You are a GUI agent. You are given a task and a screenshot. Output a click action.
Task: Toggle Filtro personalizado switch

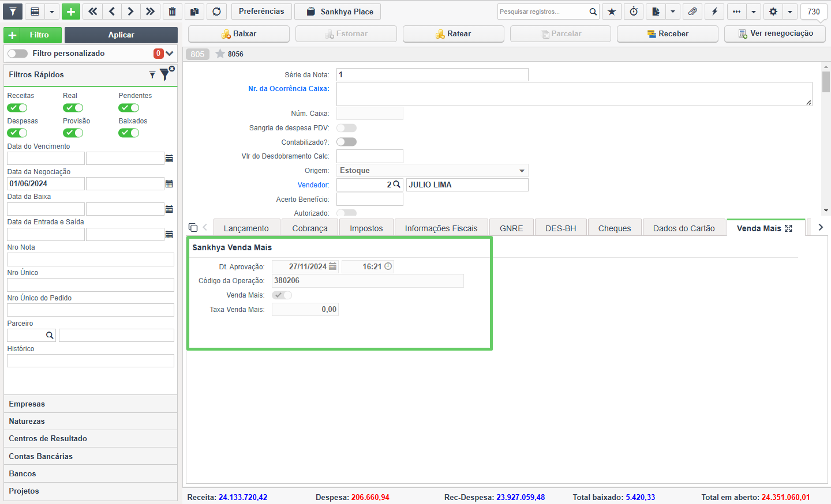(17, 53)
